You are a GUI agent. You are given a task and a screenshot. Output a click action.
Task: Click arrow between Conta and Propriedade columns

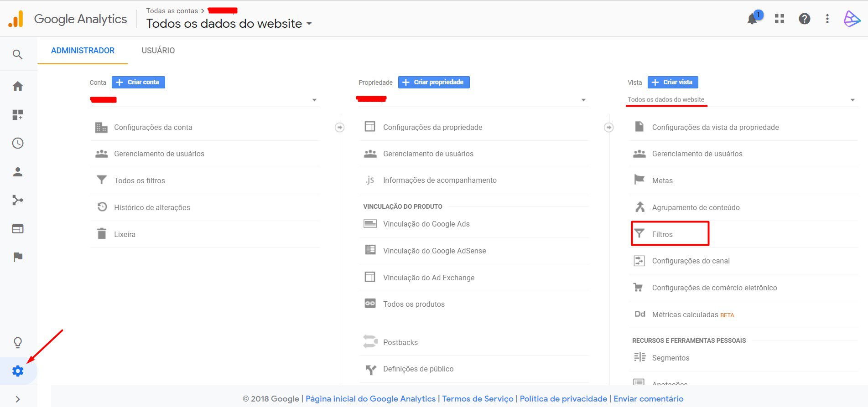[x=340, y=128]
